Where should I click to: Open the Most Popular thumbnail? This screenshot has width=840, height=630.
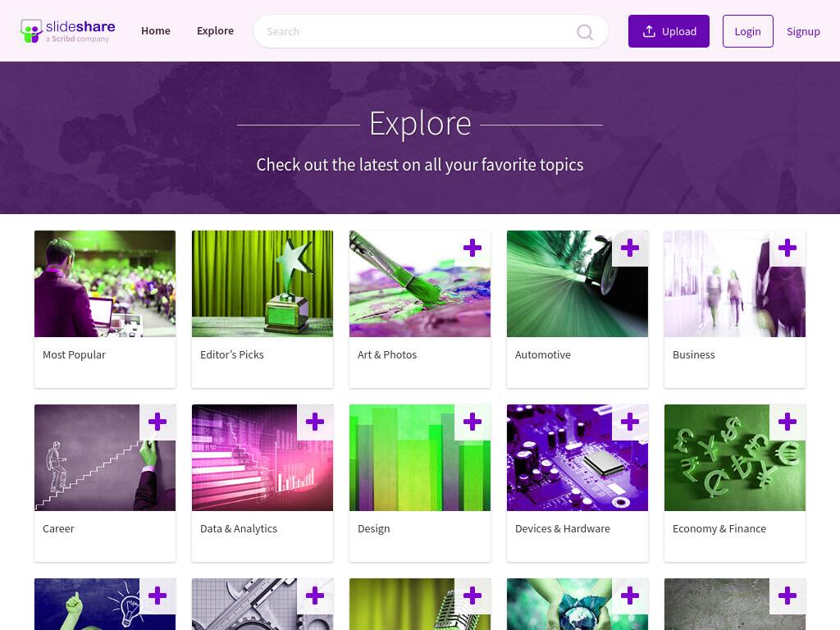click(x=105, y=284)
